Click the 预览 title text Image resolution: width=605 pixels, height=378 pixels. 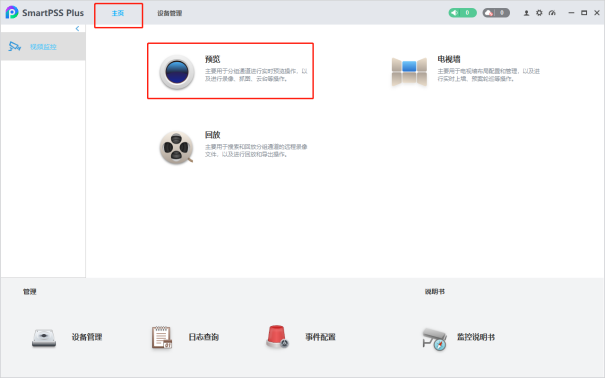tap(213, 59)
